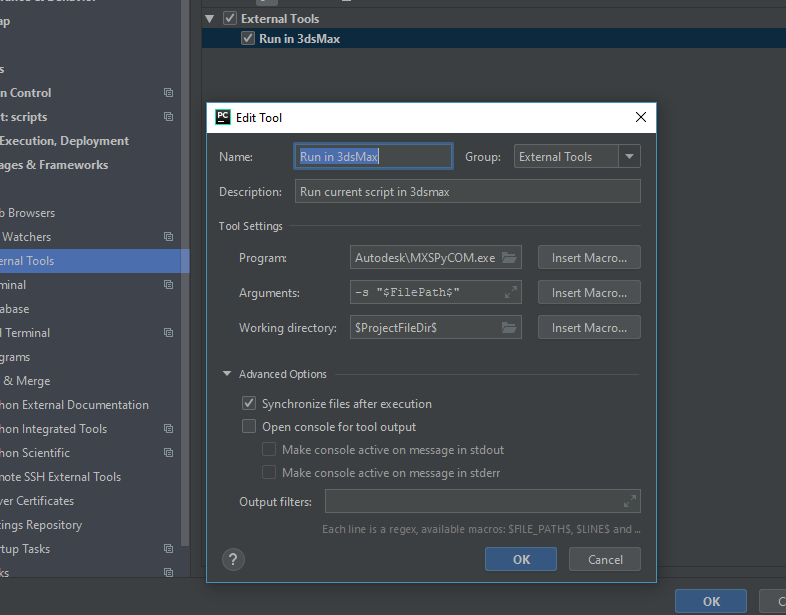
Task: Check Make console active on message in stderr
Action: (269, 472)
